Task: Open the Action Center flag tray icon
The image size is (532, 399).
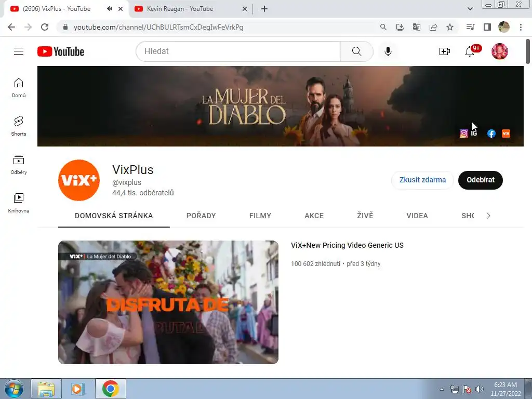Action: (x=467, y=389)
